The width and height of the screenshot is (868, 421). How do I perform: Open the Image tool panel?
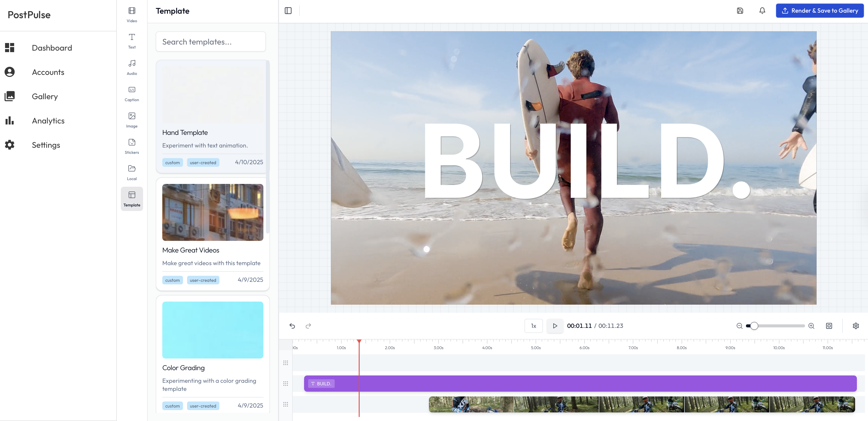pyautogui.click(x=132, y=120)
